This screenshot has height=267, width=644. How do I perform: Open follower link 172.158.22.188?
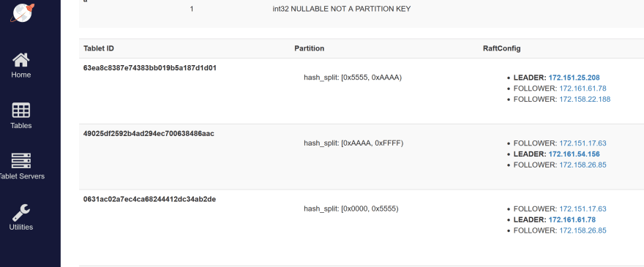point(585,99)
